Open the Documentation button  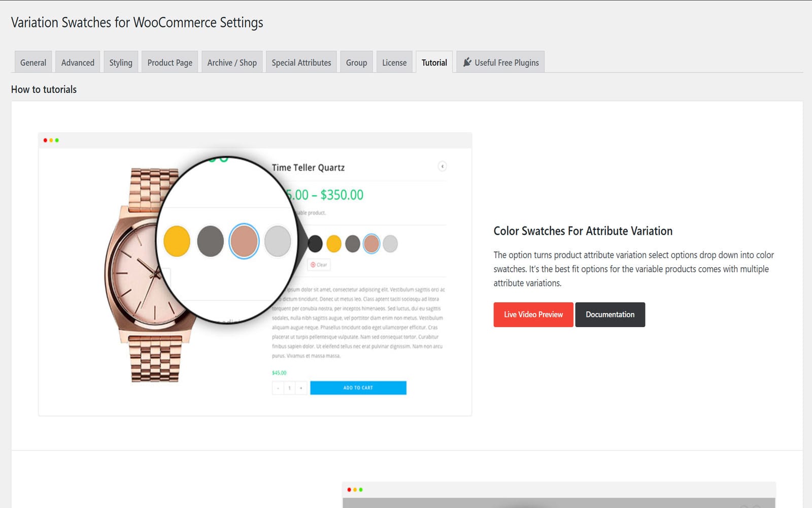[x=610, y=314]
